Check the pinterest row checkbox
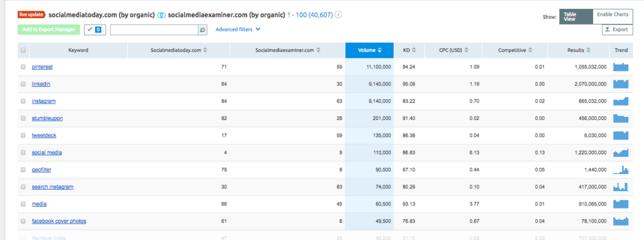 pyautogui.click(x=23, y=67)
